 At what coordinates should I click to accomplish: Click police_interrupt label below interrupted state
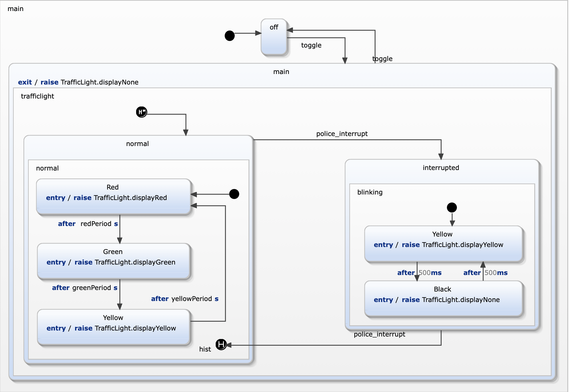(x=379, y=334)
